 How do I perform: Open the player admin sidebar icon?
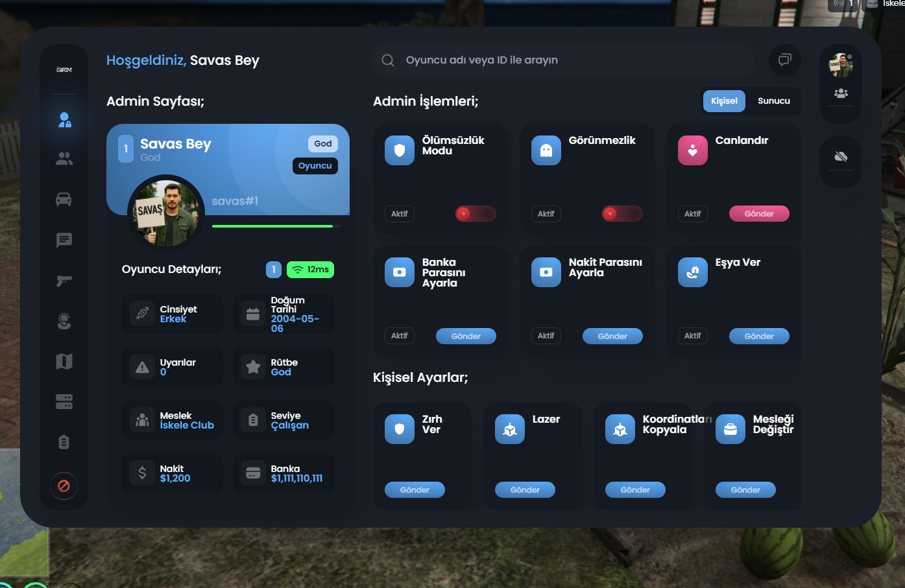[64, 120]
